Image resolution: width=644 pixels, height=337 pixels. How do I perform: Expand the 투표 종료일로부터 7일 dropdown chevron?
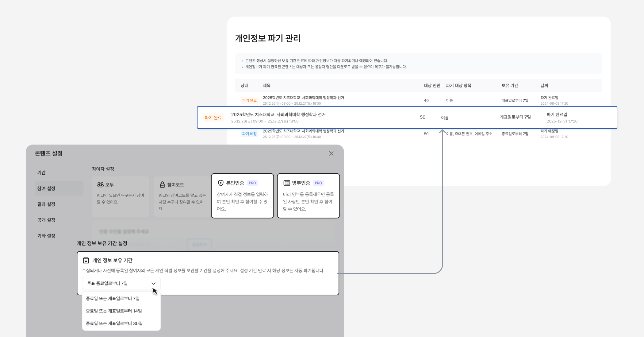pos(154,283)
